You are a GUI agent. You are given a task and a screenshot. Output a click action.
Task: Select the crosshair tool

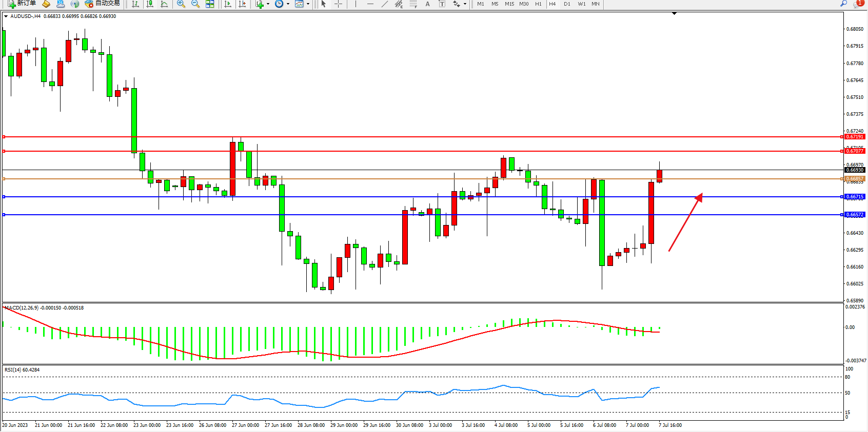(339, 4)
